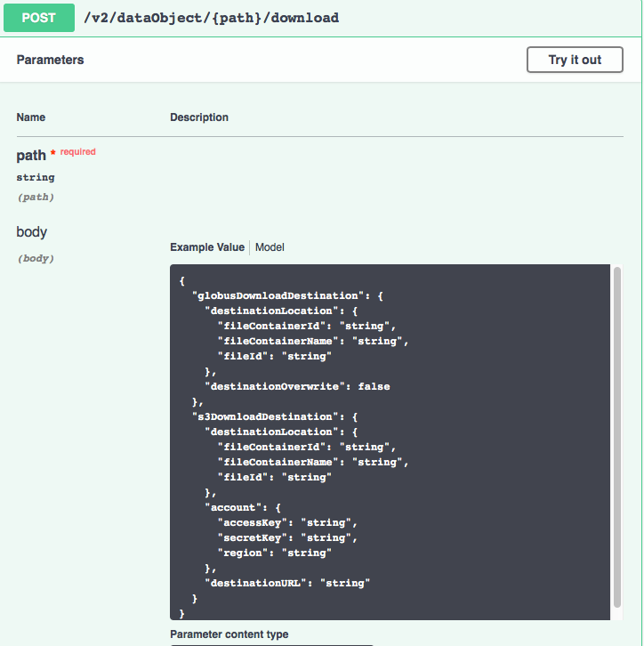The image size is (644, 646).
Task: Click the Parameters section header
Action: pos(51,60)
